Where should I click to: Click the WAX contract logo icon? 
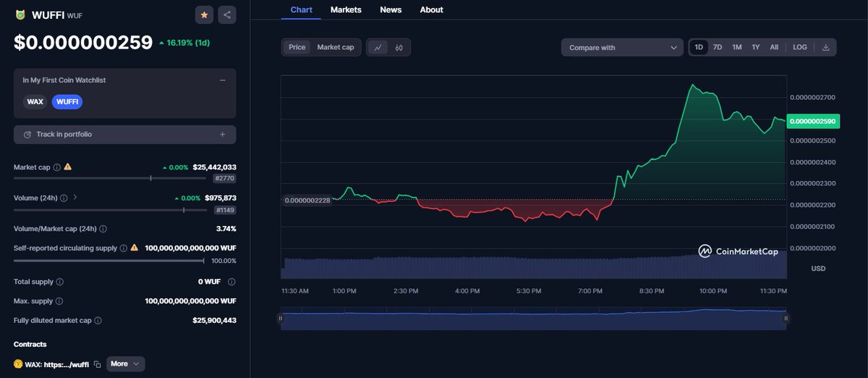coord(18,364)
